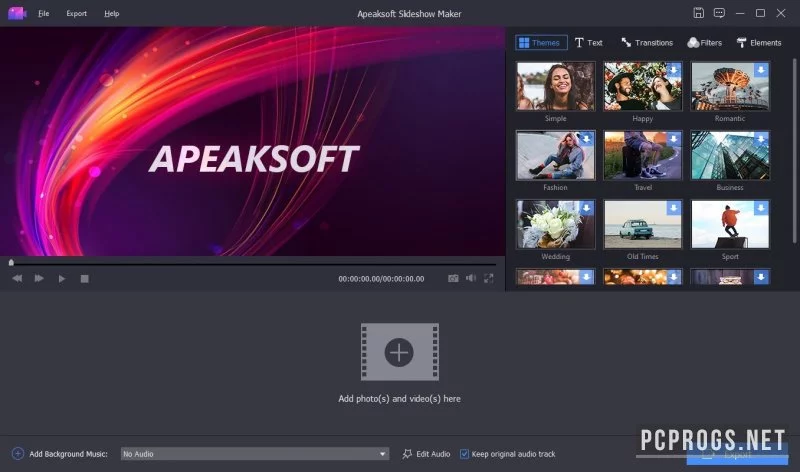
Task: Click the save project icon in title bar
Action: click(x=698, y=13)
